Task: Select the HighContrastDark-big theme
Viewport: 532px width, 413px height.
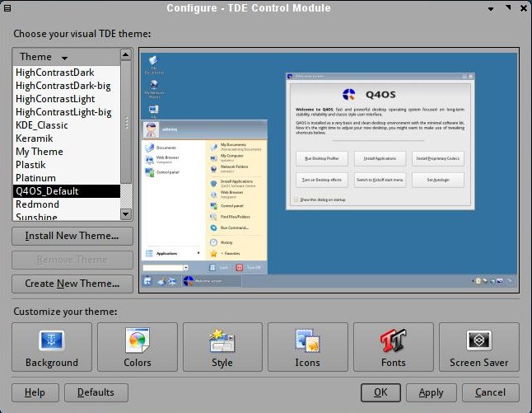Action: (x=67, y=86)
